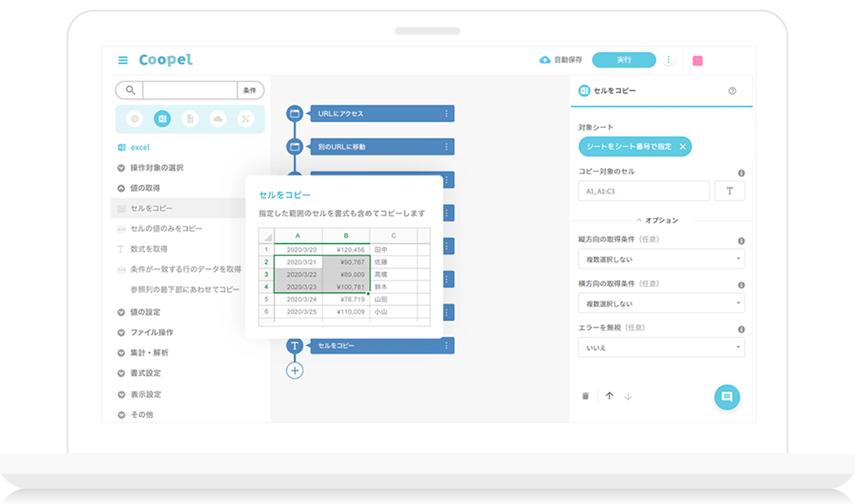This screenshot has width=855, height=504.
Task: Move action up with up arrow
Action: pyautogui.click(x=609, y=396)
